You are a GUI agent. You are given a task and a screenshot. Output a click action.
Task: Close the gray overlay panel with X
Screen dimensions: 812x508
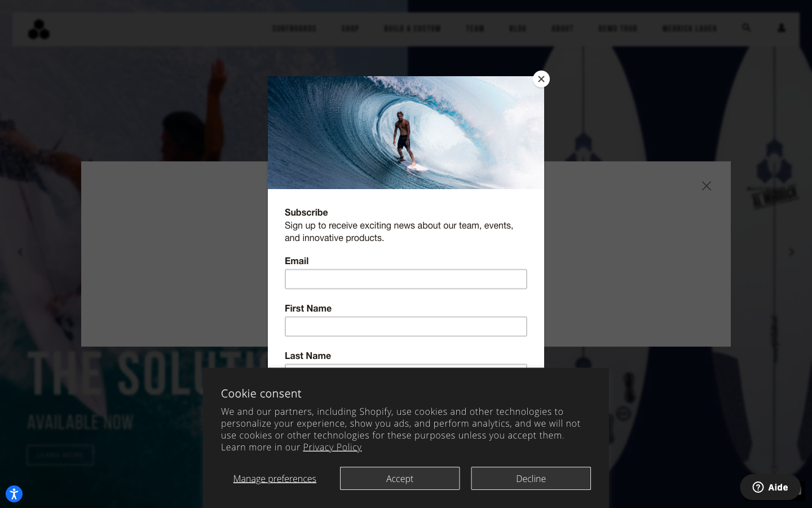coord(707,186)
